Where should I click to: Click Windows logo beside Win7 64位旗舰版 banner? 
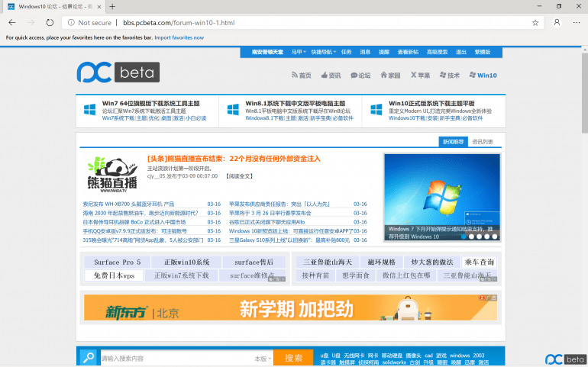(89, 109)
